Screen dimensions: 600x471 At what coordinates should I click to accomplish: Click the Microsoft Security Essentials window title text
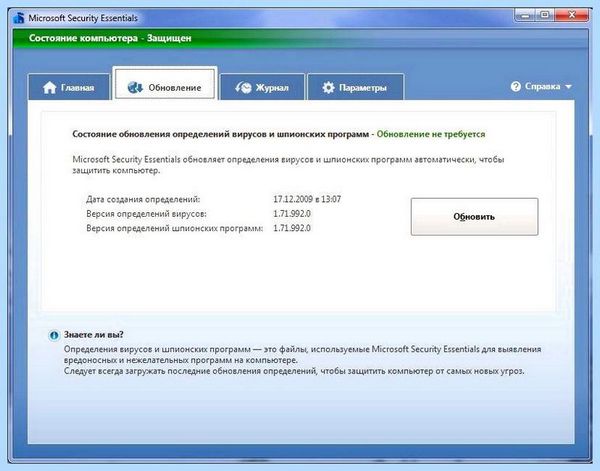(x=83, y=18)
